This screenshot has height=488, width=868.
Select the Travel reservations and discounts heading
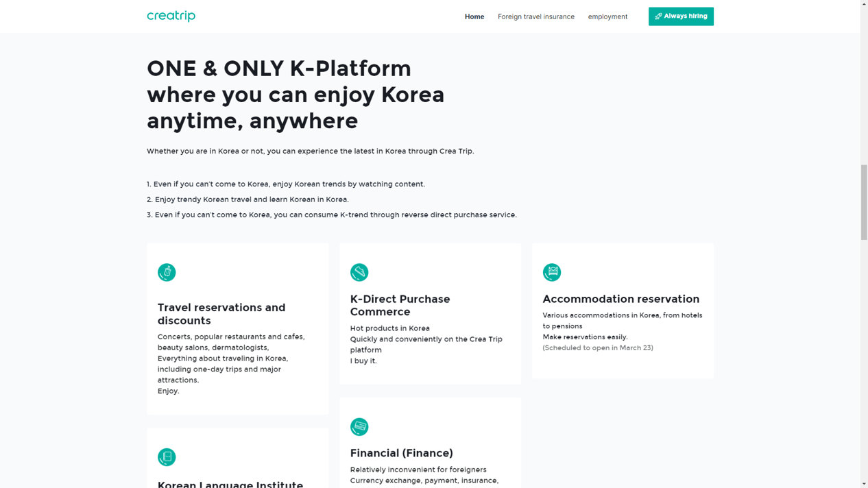221,314
